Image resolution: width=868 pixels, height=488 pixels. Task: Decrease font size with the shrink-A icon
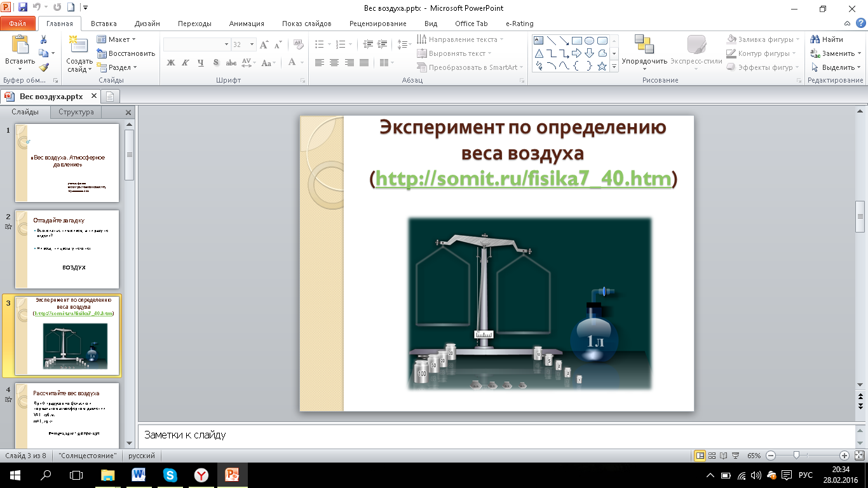[x=278, y=44]
